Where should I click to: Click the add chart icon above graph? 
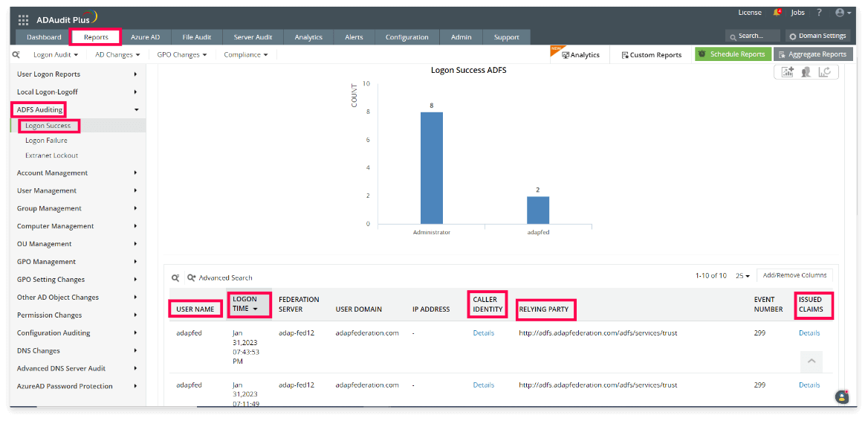click(x=788, y=72)
